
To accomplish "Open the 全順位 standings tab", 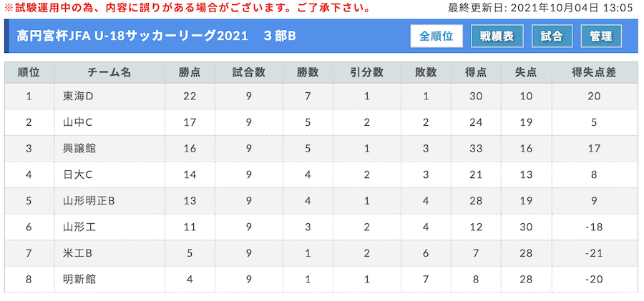I will pyautogui.click(x=436, y=36).
